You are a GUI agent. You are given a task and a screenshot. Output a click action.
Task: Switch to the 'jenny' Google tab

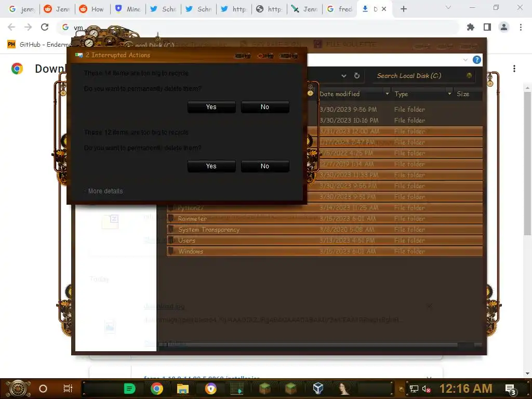22,9
